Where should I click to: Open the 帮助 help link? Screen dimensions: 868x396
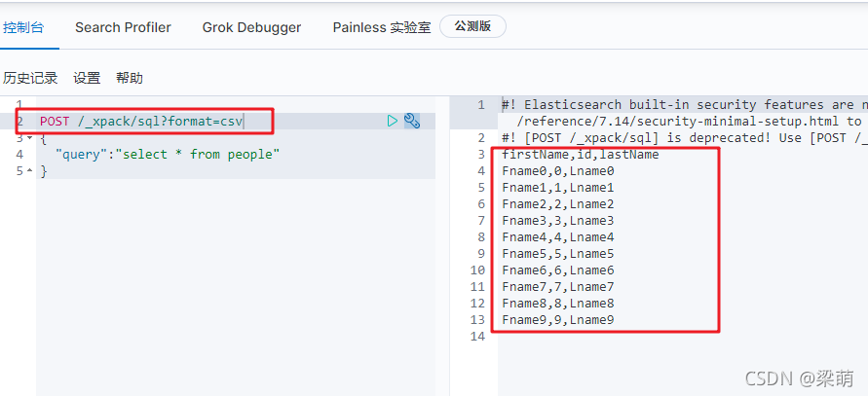tap(130, 78)
